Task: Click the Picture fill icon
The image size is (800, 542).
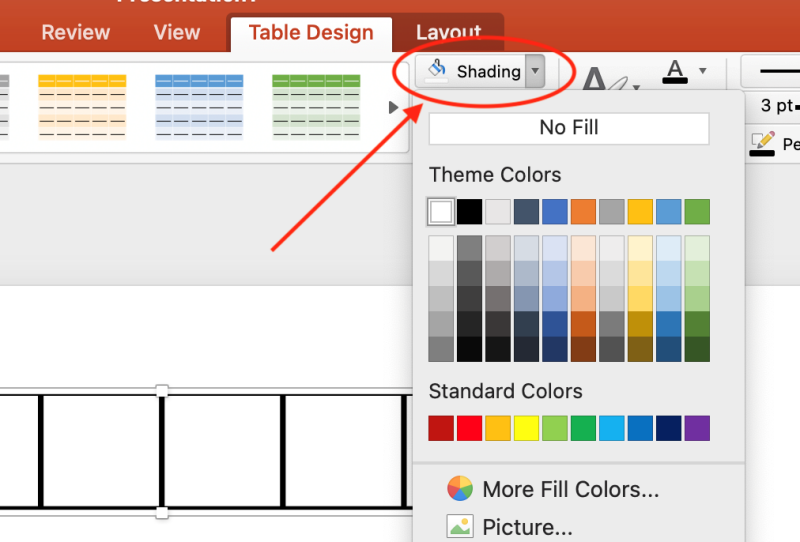Action: (x=459, y=526)
